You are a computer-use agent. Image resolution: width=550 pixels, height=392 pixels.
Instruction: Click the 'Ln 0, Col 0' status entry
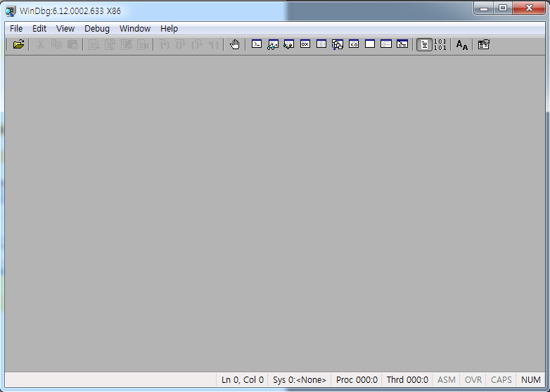243,380
